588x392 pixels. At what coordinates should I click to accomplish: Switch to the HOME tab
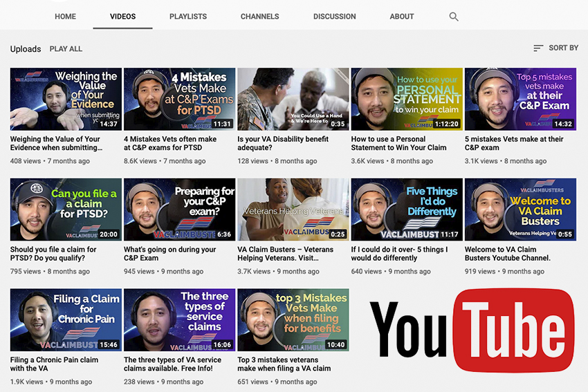click(65, 17)
